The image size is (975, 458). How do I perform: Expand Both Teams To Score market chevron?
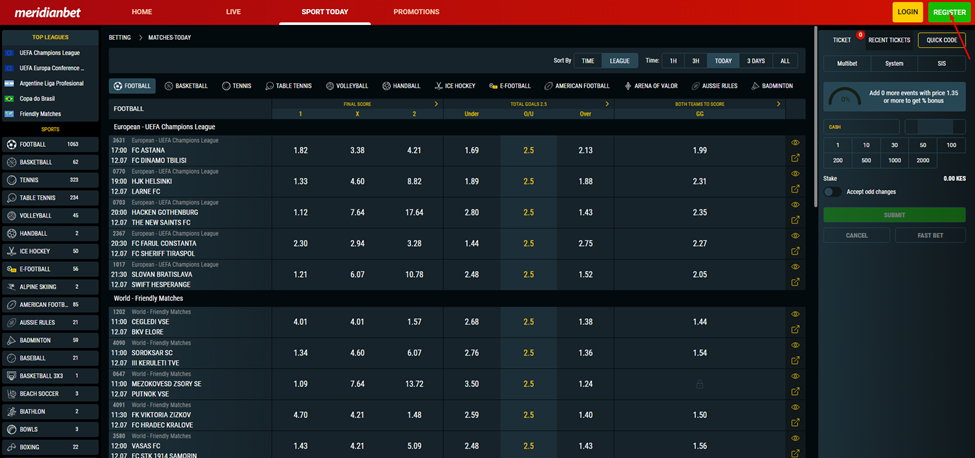778,104
